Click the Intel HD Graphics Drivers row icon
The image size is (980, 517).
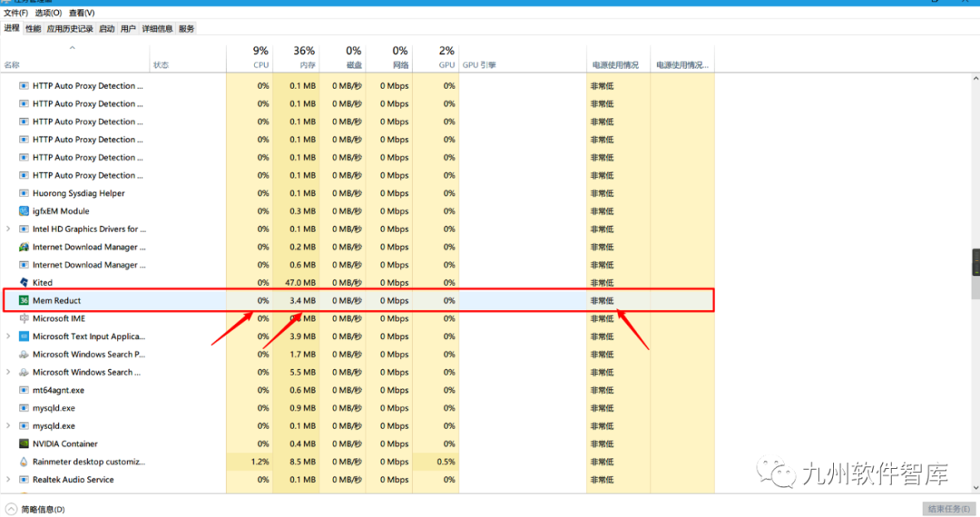(x=24, y=229)
